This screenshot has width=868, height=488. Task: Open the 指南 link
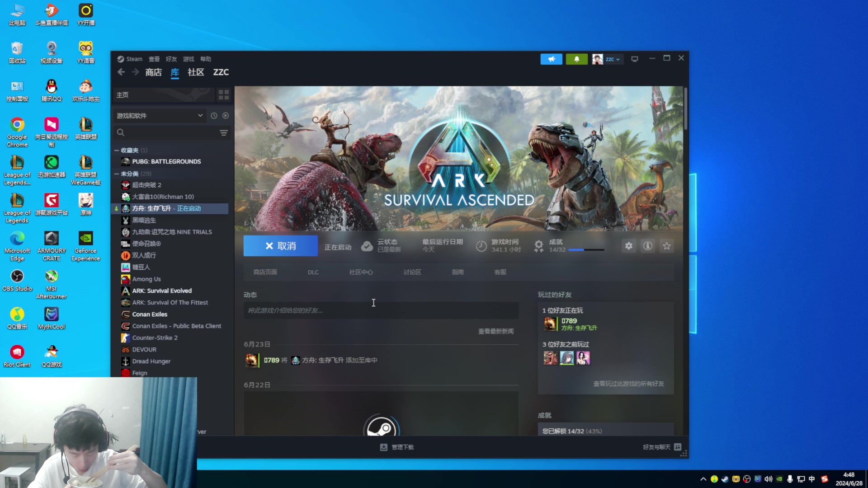click(x=458, y=272)
